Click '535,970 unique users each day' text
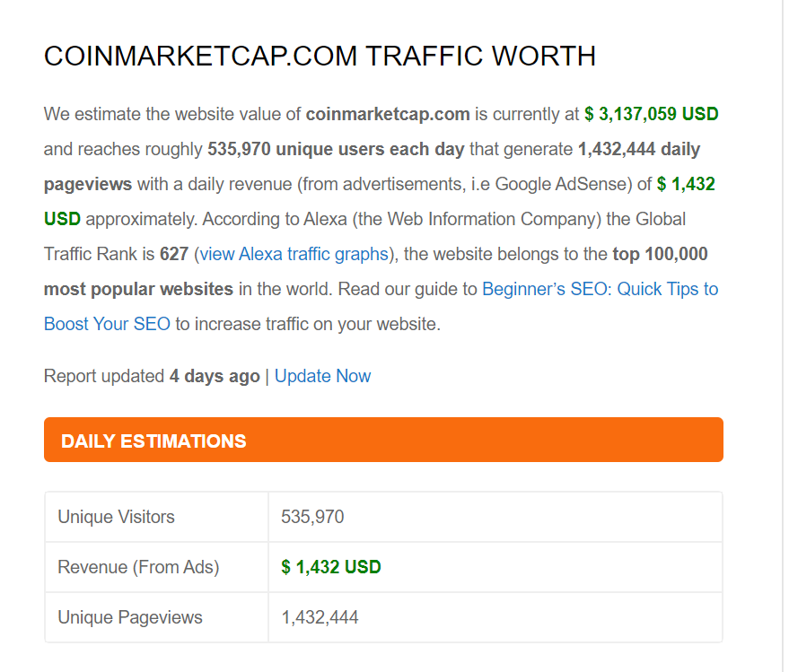 coord(336,150)
